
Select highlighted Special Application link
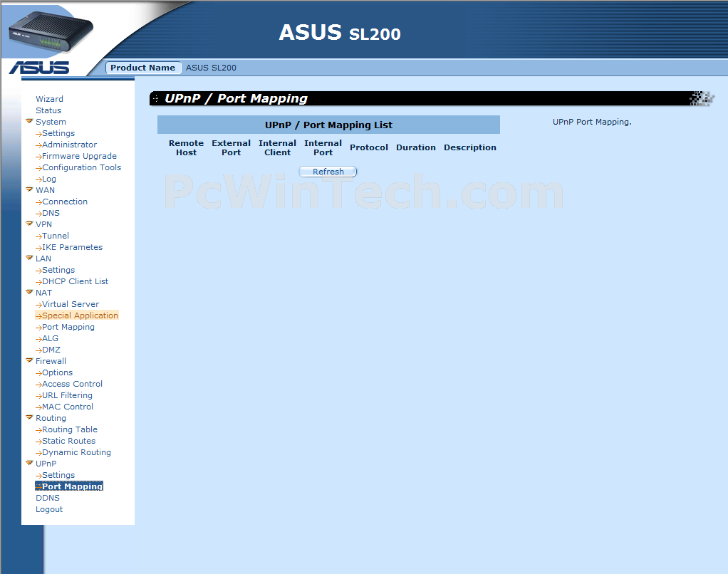pos(77,315)
